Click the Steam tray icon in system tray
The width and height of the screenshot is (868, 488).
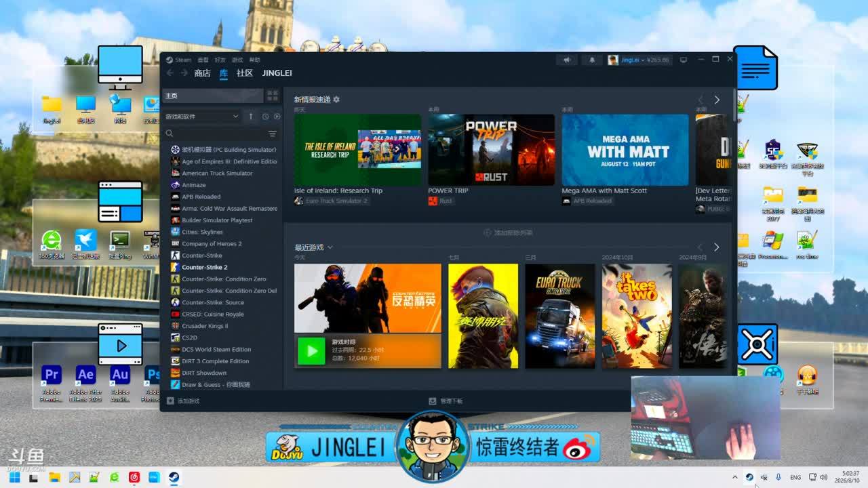749,477
